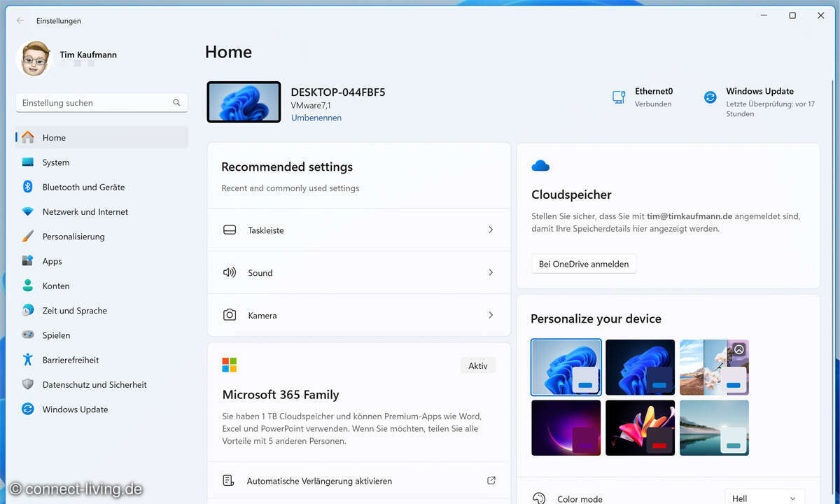Image resolution: width=840 pixels, height=504 pixels.
Task: Select the spotlight landscape theme
Action: (x=714, y=367)
